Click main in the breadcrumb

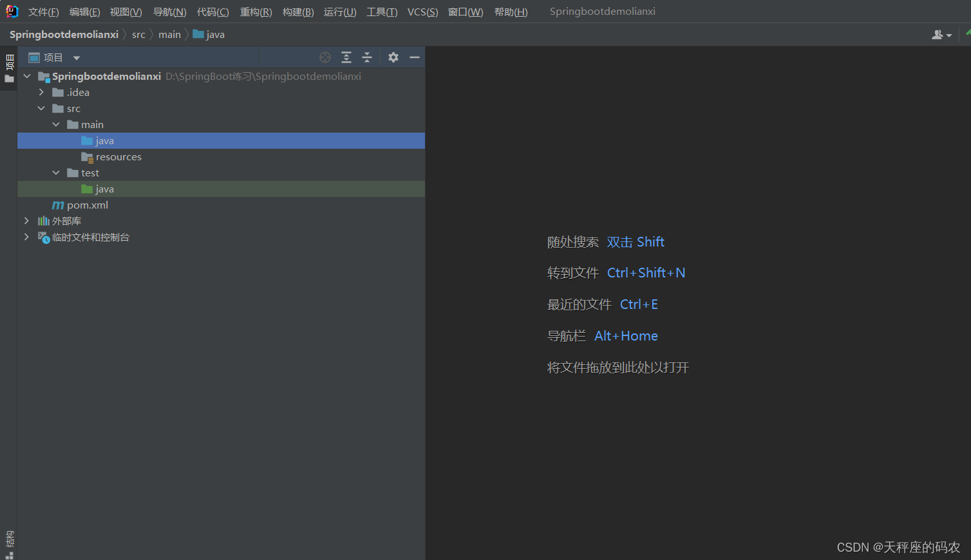coord(169,35)
